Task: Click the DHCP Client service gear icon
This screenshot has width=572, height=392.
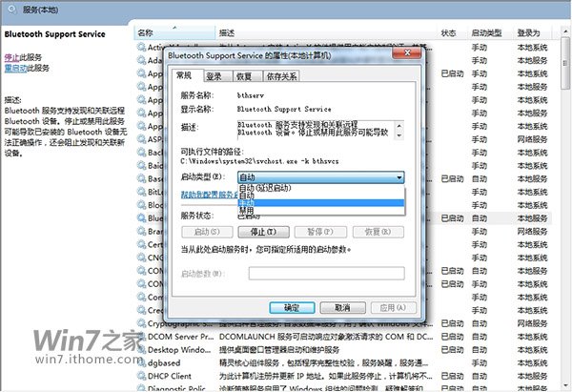Action: point(141,376)
